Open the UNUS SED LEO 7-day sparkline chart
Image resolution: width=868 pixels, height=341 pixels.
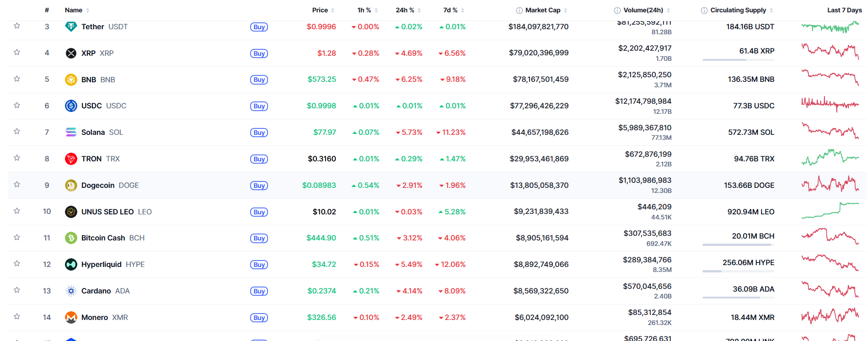click(x=830, y=211)
